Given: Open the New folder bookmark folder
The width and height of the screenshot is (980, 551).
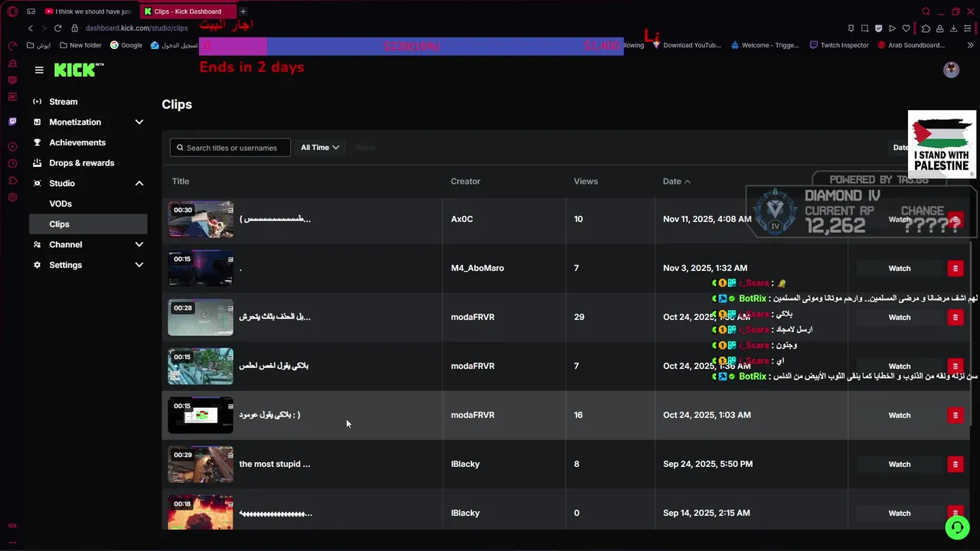Looking at the screenshot, I should 80,45.
